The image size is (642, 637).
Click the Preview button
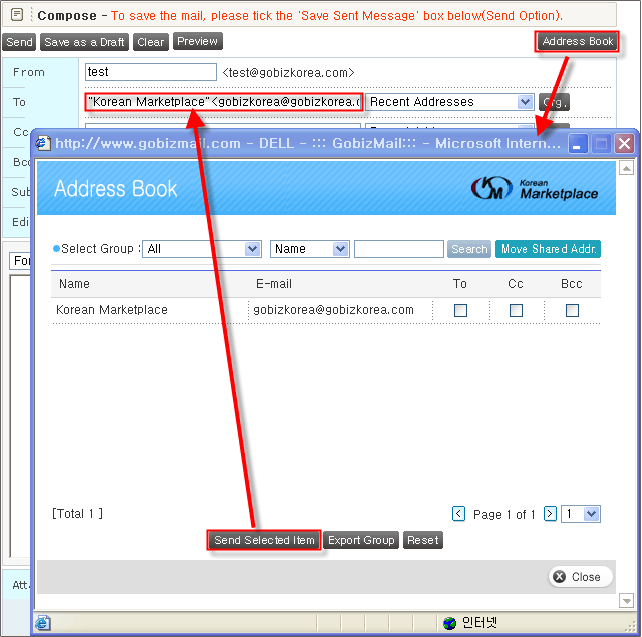(x=198, y=41)
